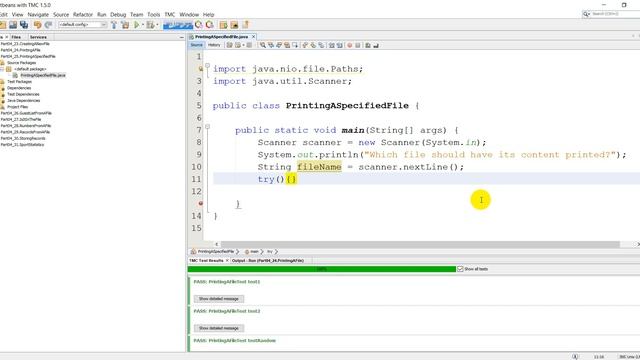Image resolution: width=640 pixels, height=360 pixels.
Task: Click the Search input field
Action: (615, 14)
